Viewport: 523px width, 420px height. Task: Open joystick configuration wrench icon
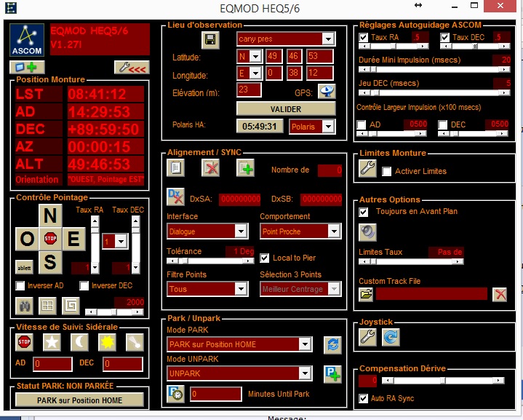[367, 337]
